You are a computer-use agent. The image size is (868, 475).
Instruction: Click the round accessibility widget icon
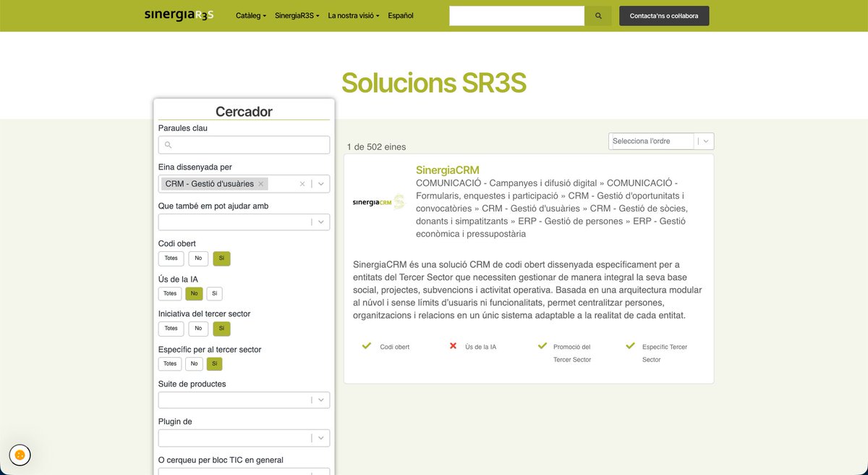click(20, 455)
